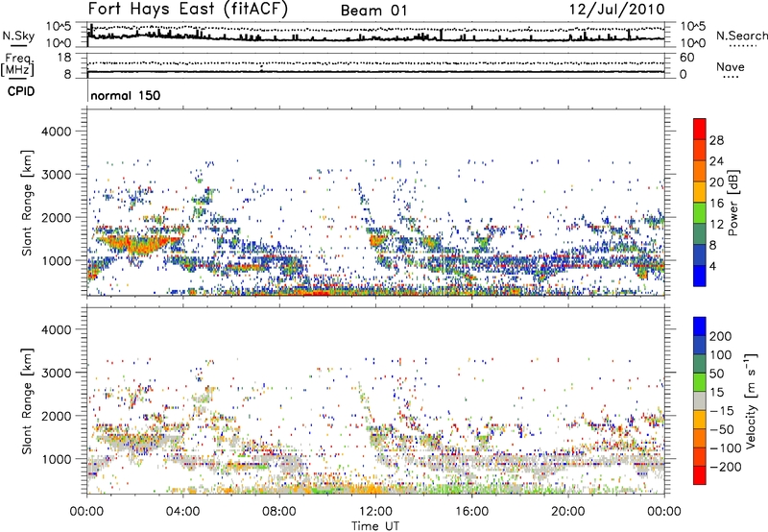Select 'Slant Range [km]' label of power panel

pyautogui.click(x=27, y=203)
